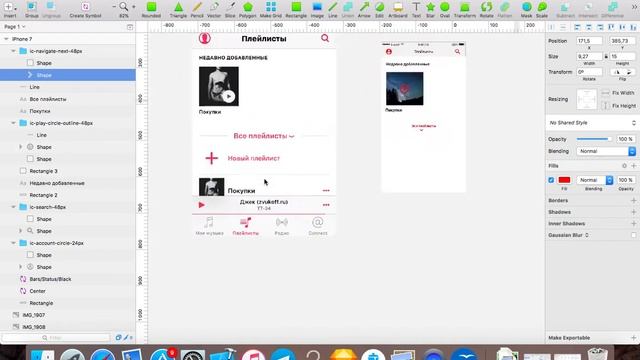This screenshot has width=640, height=360.
Task: Group the selected layers
Action: tap(31, 9)
